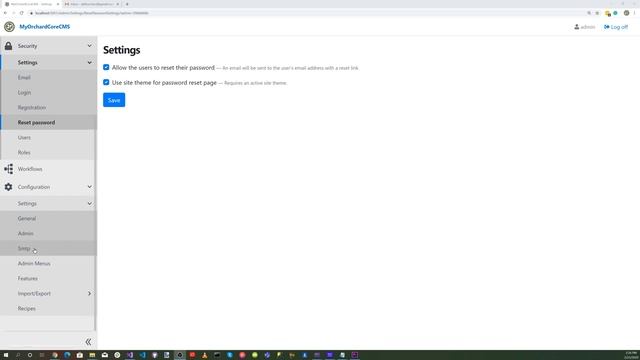640x360 pixels.
Task: Click the Security lock icon in sidebar
Action: [x=8, y=46]
